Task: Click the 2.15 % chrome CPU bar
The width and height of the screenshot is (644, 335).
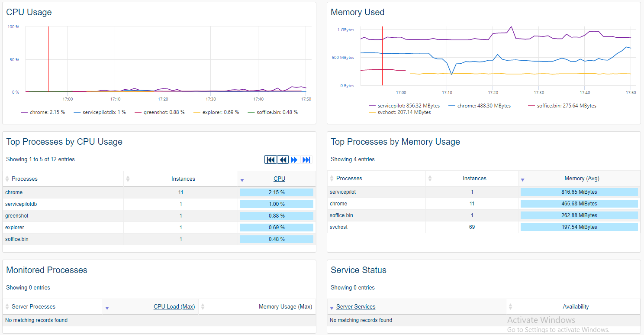Action: (x=277, y=192)
